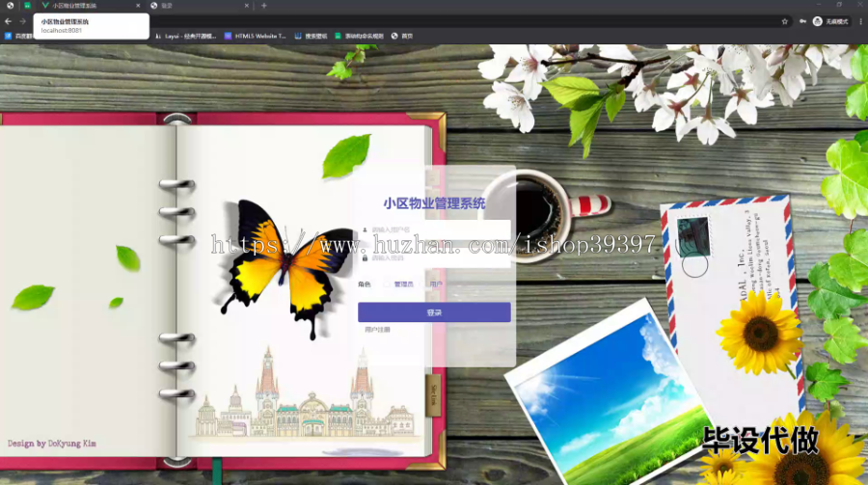The width and height of the screenshot is (868, 485).
Task: Click the 登录 login button
Action: (434, 312)
